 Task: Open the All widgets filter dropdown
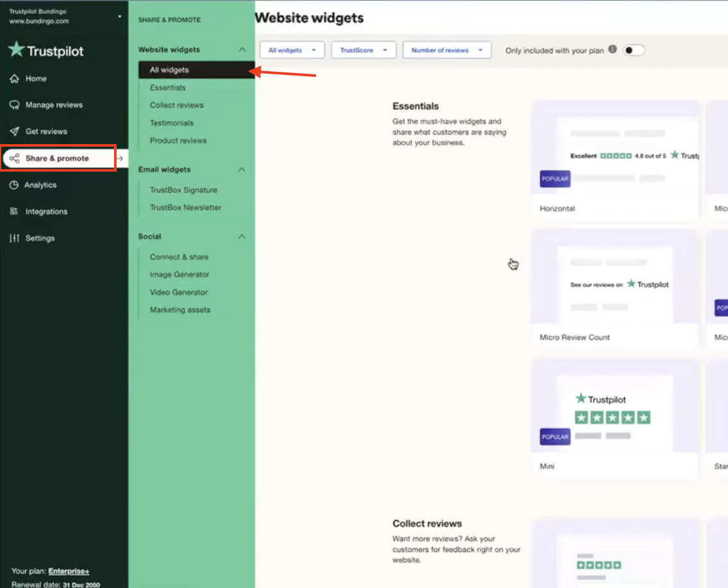point(292,50)
